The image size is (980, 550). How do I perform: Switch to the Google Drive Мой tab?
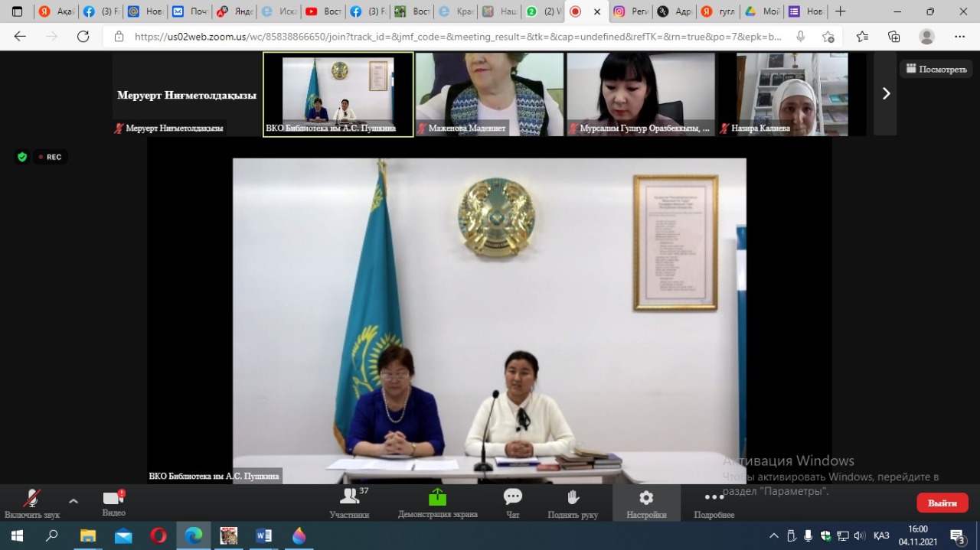763,11
